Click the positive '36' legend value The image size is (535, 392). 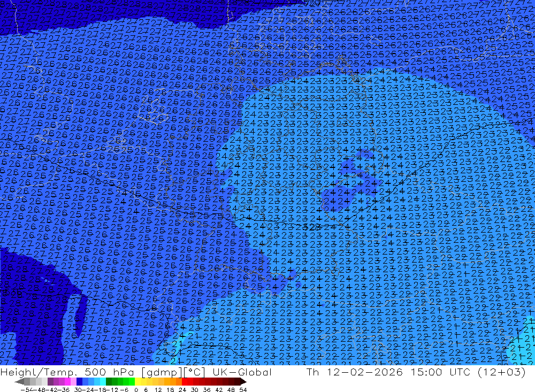207,390
